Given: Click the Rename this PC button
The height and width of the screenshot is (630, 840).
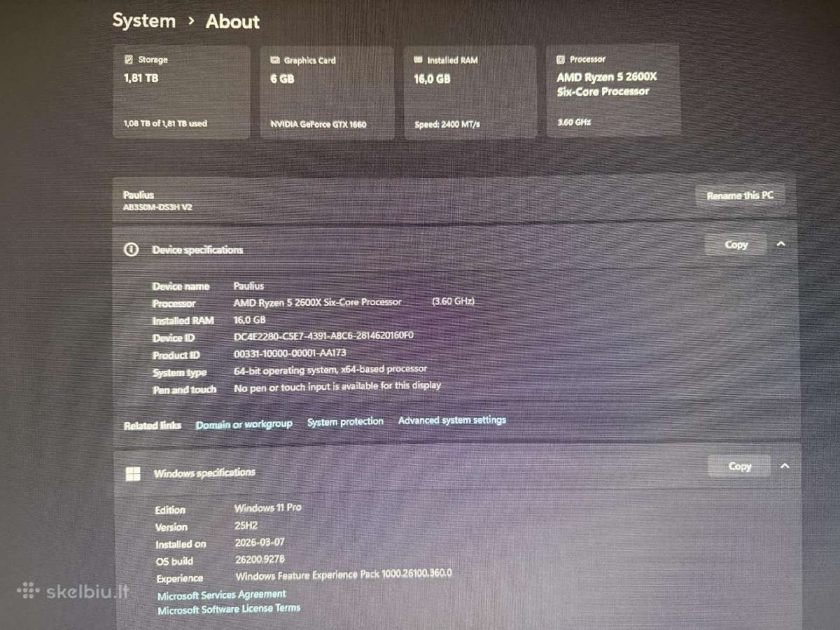Looking at the screenshot, I should [x=740, y=196].
